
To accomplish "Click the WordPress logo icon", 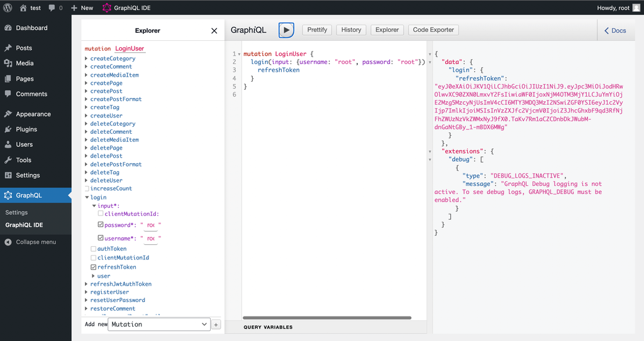I will pos(8,8).
